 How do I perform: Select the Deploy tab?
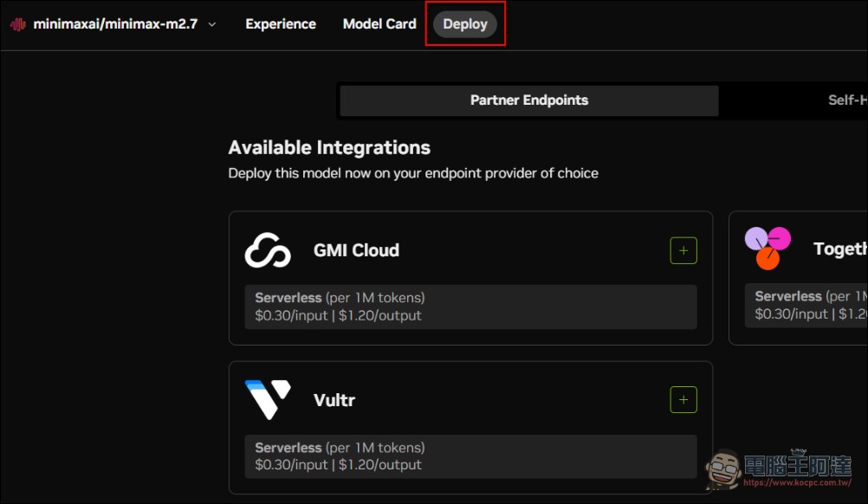tap(465, 24)
